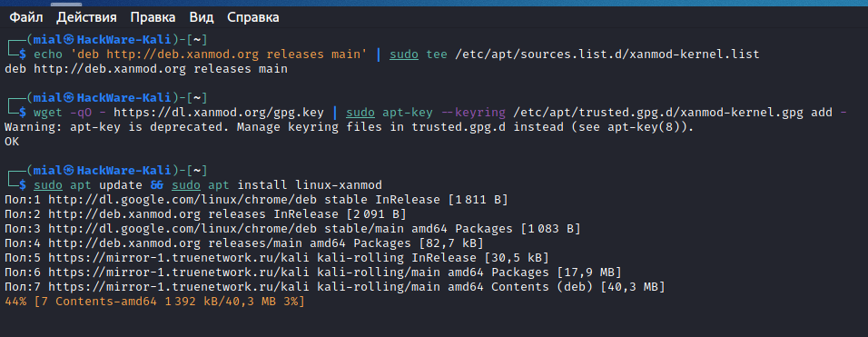Viewport: 868px width, 337px height.
Task: Click the OK output line
Action: pos(12,142)
